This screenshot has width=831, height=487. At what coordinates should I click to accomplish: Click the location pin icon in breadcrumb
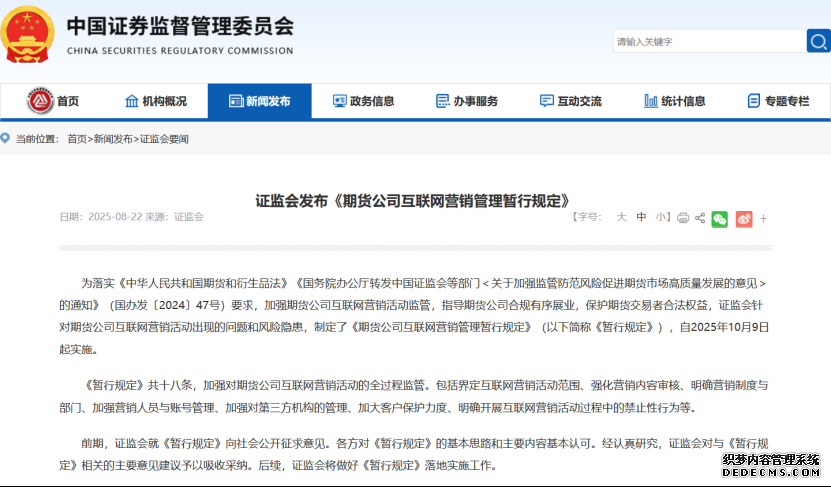5,139
